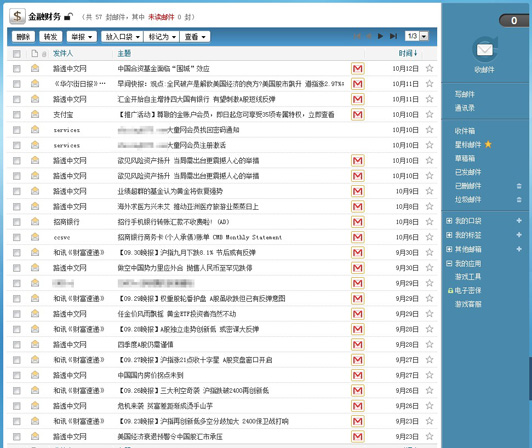532x448 pixels.
Task: Click the yellow star beside 星标邮件
Action: click(x=488, y=145)
